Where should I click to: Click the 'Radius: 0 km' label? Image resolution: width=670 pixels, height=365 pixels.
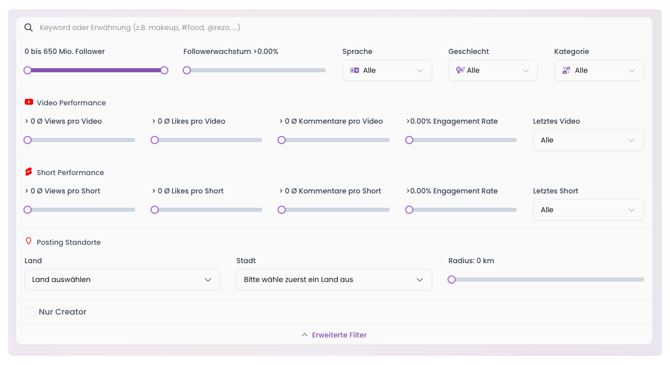(x=471, y=261)
